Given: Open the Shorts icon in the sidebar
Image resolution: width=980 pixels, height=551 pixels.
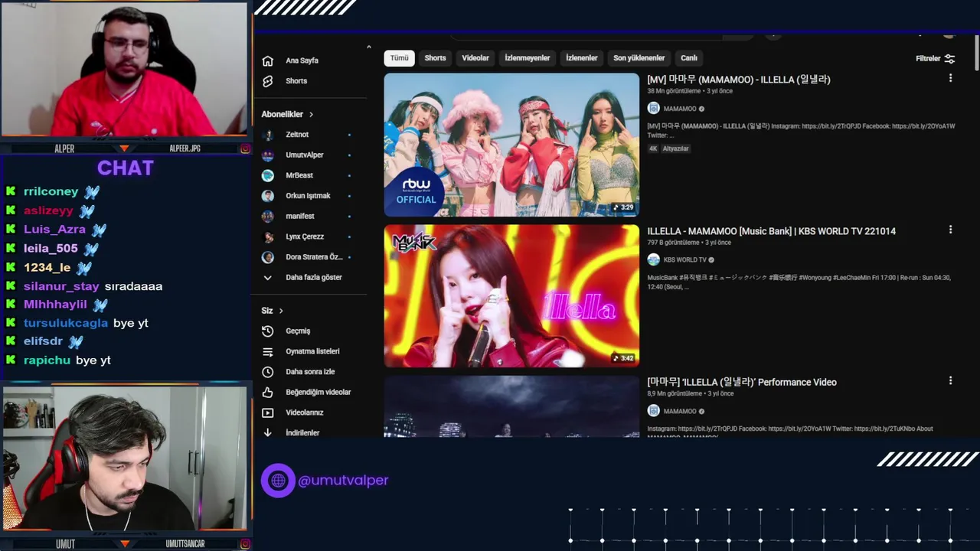Looking at the screenshot, I should click(267, 81).
